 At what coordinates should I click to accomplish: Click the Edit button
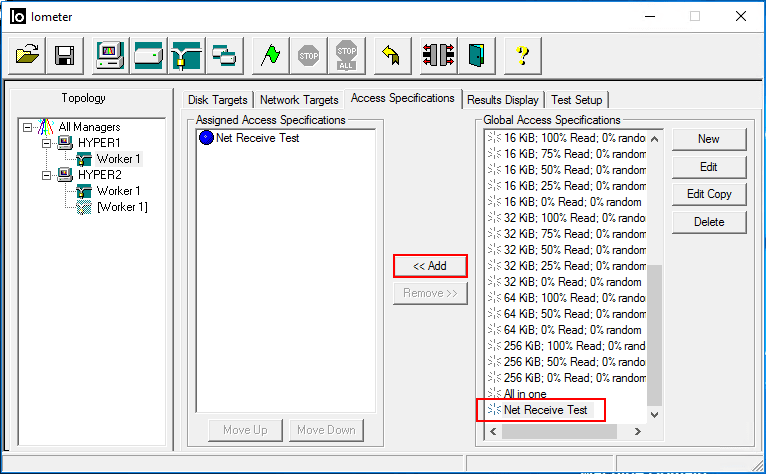(x=709, y=167)
